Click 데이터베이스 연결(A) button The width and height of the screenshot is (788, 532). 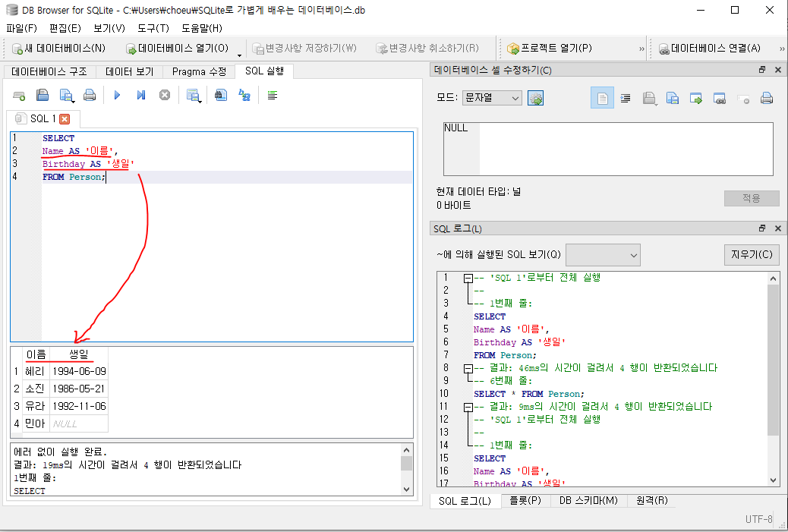point(710,49)
